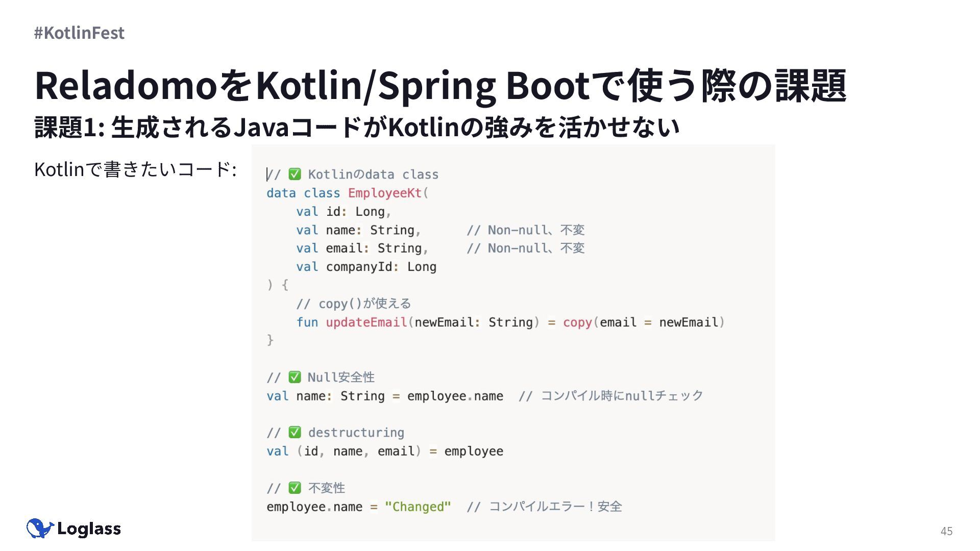Viewport: 980px width, 551px height.
Task: Click the destructuring val declaration line
Action: coord(384,451)
